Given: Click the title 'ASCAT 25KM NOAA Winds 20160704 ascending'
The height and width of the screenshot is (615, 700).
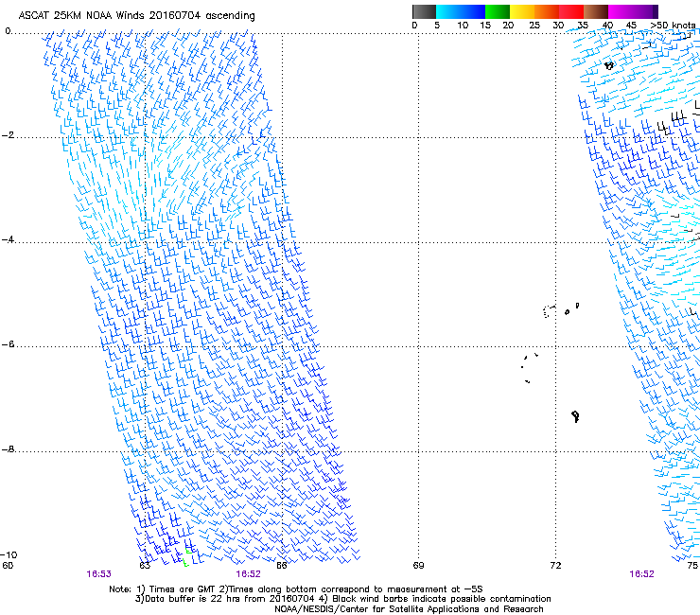Looking at the screenshot, I should [x=136, y=16].
